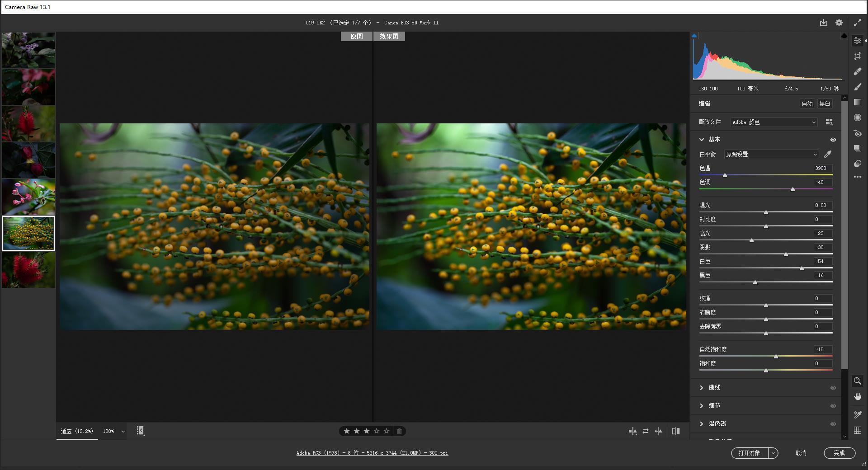This screenshot has width=868, height=470.
Task: Pick the white balance eyedropper tool
Action: point(828,154)
